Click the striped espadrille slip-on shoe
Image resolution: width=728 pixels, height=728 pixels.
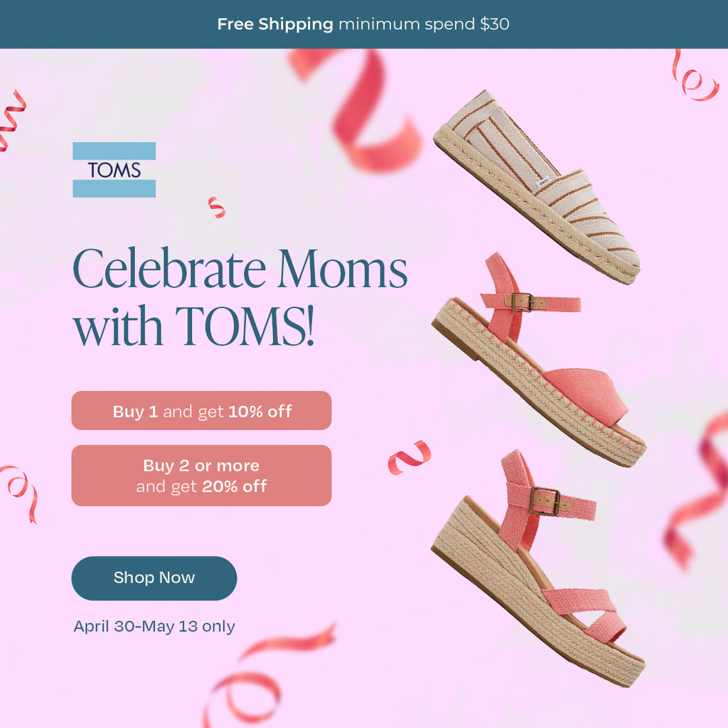537,187
